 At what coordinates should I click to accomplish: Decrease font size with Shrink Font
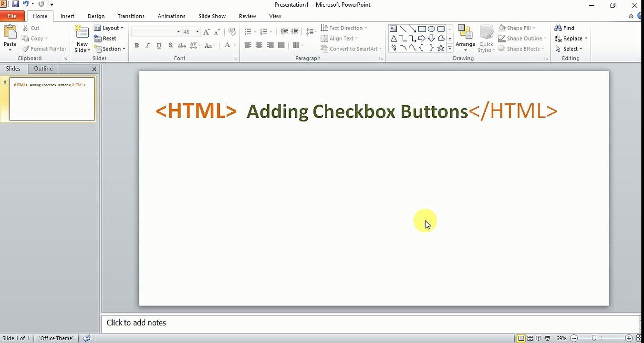pyautogui.click(x=217, y=32)
